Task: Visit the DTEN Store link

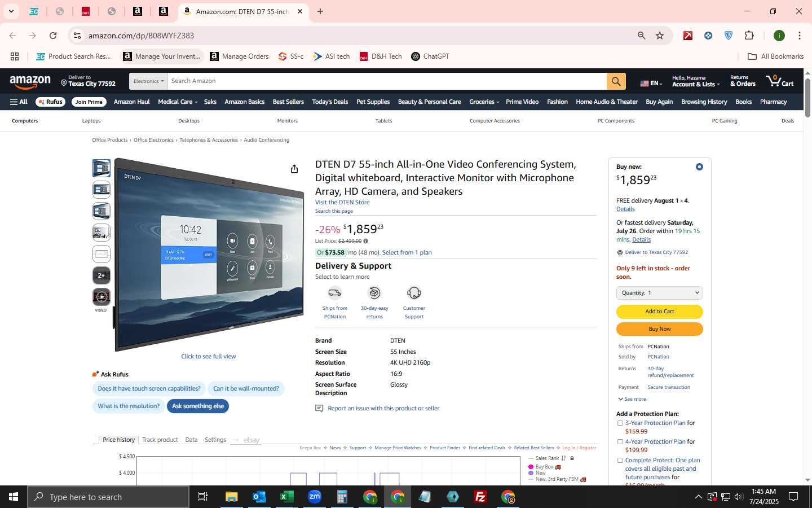Action: 342,202
